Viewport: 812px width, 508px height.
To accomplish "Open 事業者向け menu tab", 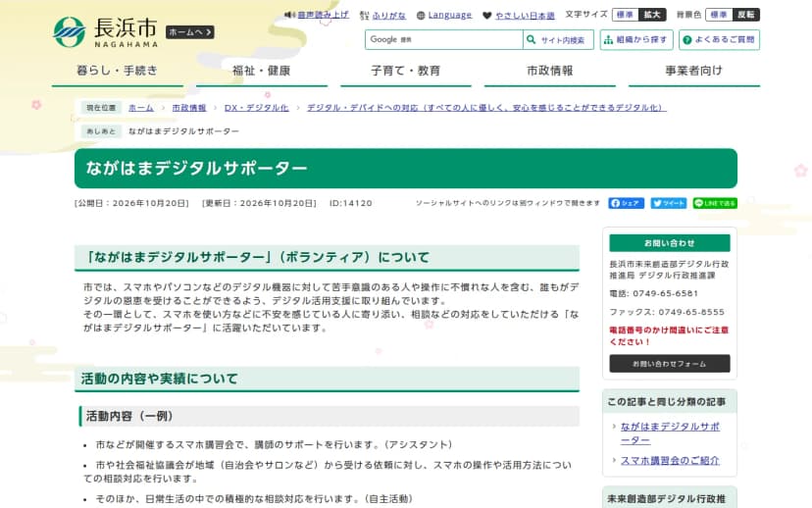I will [x=694, y=72].
